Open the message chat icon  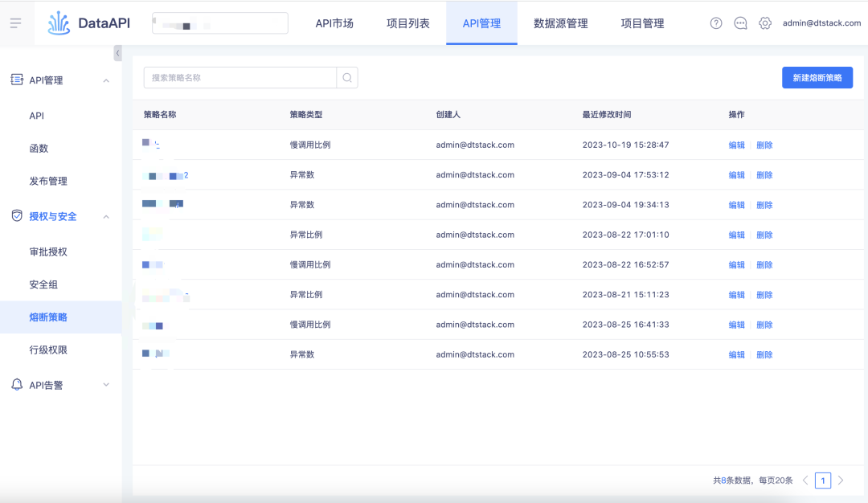click(740, 23)
